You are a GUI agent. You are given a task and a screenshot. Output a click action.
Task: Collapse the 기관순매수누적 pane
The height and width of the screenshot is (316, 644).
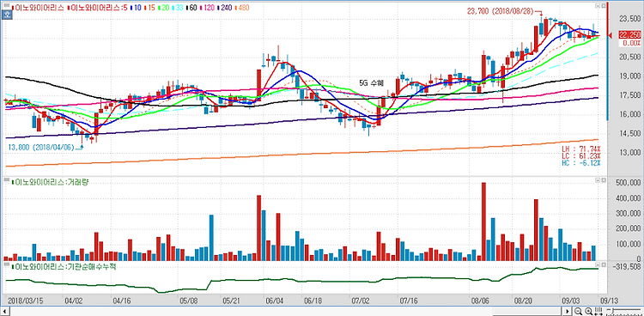point(598,265)
